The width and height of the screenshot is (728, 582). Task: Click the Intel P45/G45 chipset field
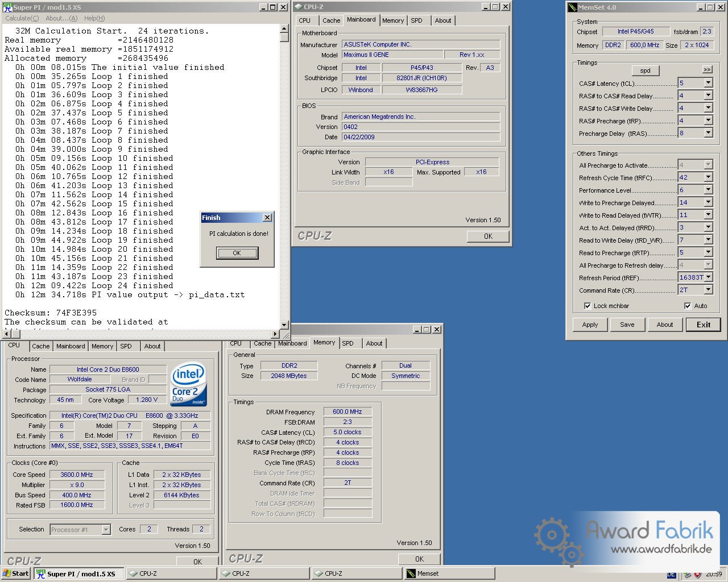636,32
